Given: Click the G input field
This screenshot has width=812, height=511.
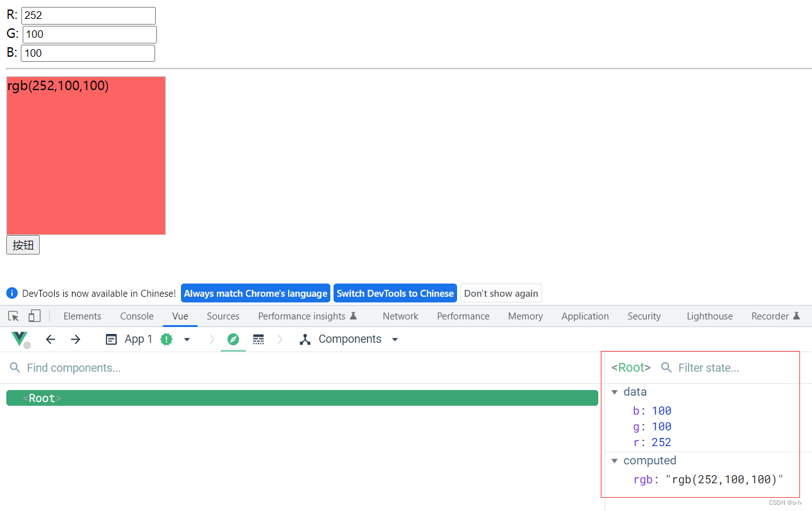Looking at the screenshot, I should pyautogui.click(x=90, y=35).
